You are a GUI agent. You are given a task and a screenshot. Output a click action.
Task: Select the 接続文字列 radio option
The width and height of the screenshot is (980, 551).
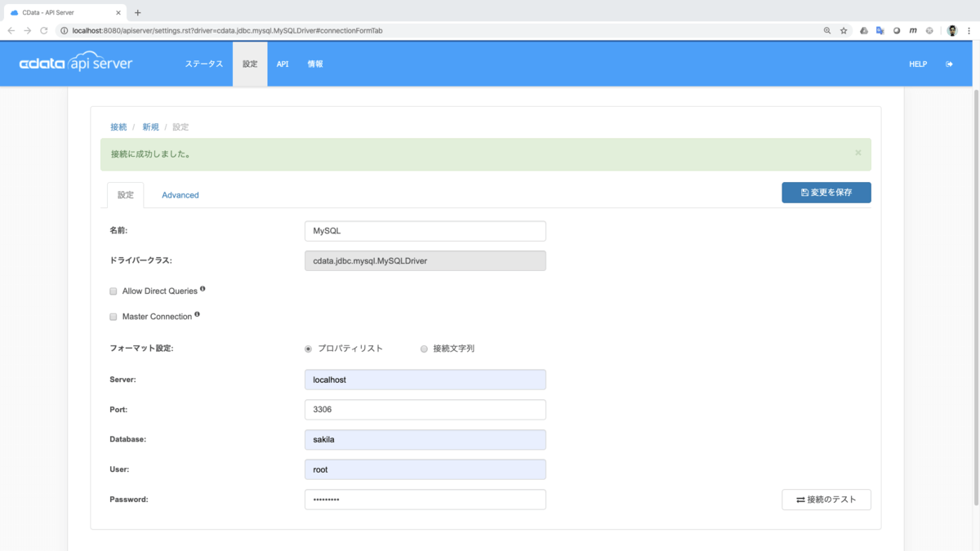pyautogui.click(x=424, y=349)
